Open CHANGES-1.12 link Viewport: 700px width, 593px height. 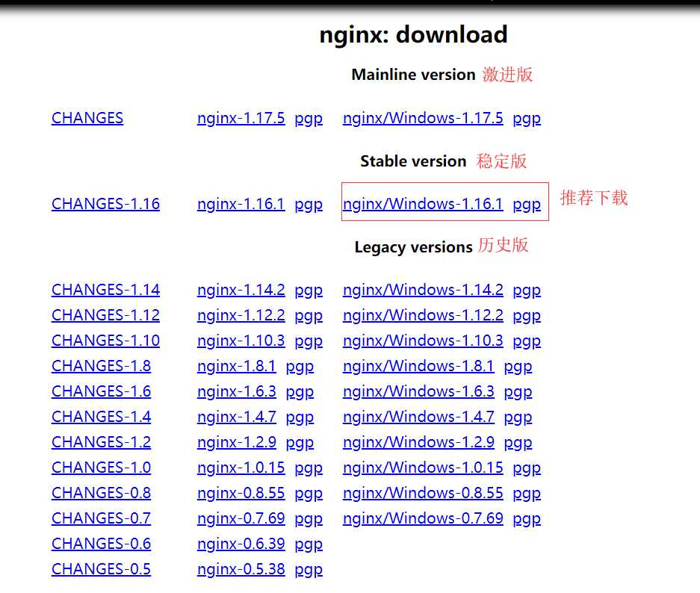point(105,315)
